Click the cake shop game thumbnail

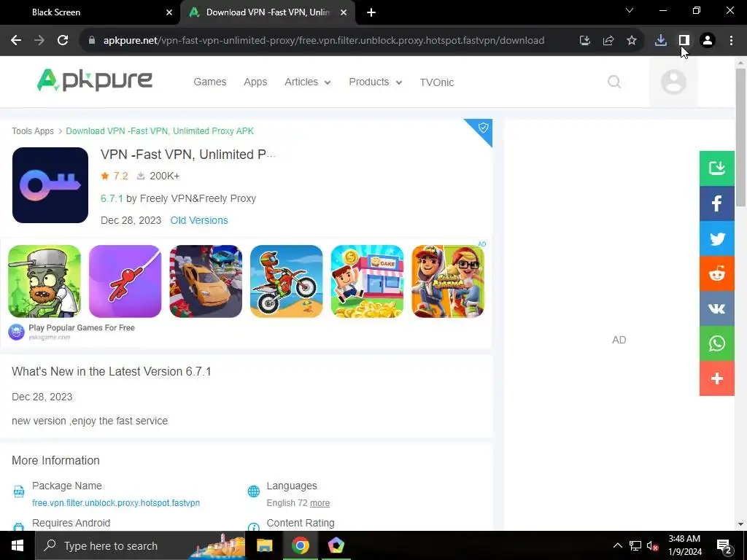coord(368,281)
